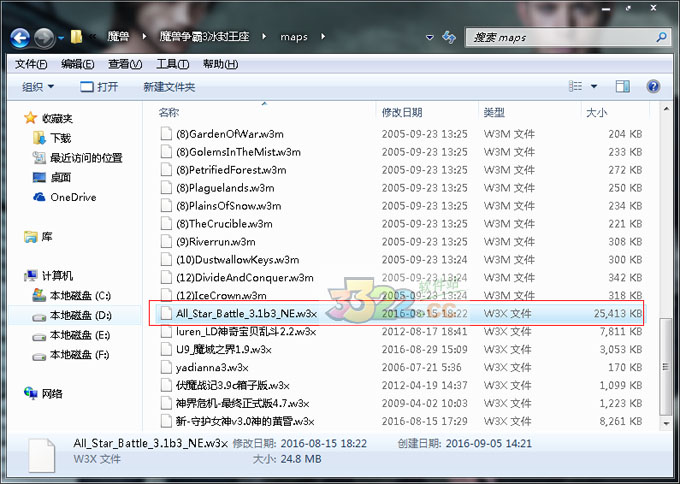Click file icon of (9)Riverrun.w3m
This screenshot has width=680, height=484.
click(x=166, y=242)
